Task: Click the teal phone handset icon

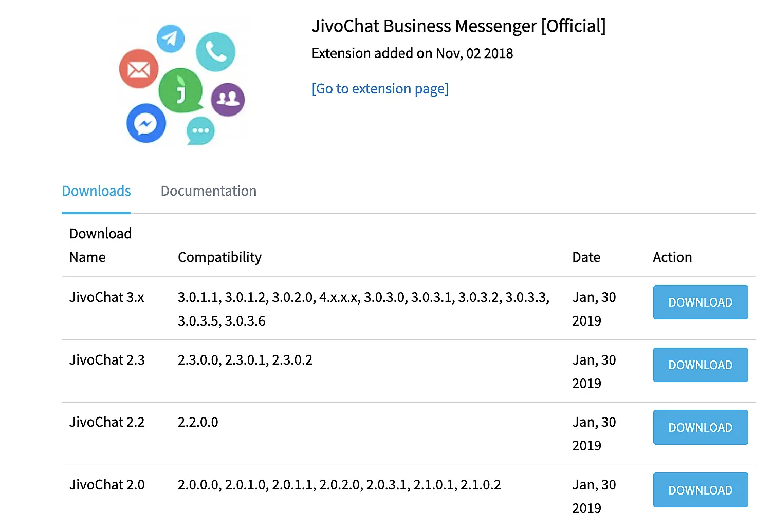Action: pos(215,52)
